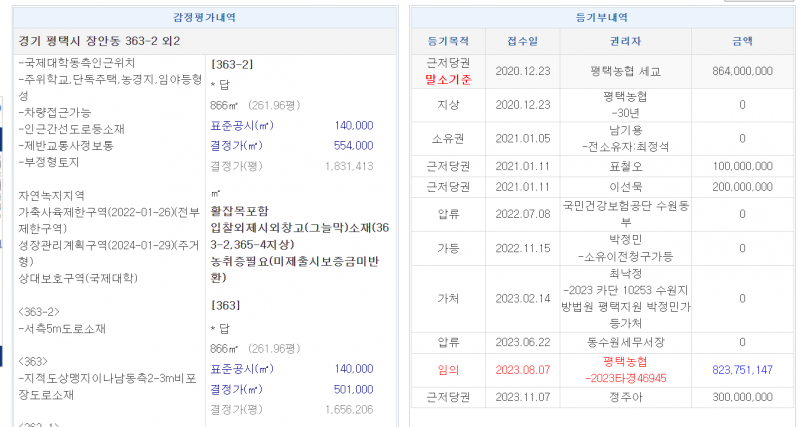This screenshot has height=427, width=800.
Task: Click the 권리자 column header
Action: pos(626,41)
